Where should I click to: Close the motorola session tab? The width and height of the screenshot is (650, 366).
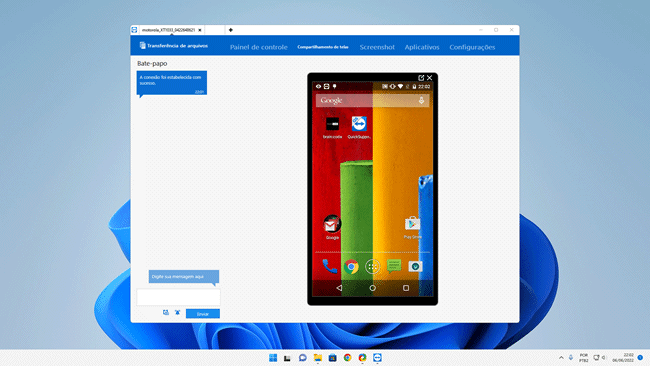pos(200,30)
